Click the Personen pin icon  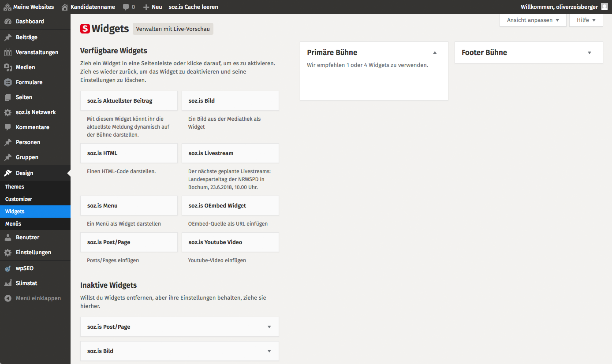pyautogui.click(x=8, y=142)
